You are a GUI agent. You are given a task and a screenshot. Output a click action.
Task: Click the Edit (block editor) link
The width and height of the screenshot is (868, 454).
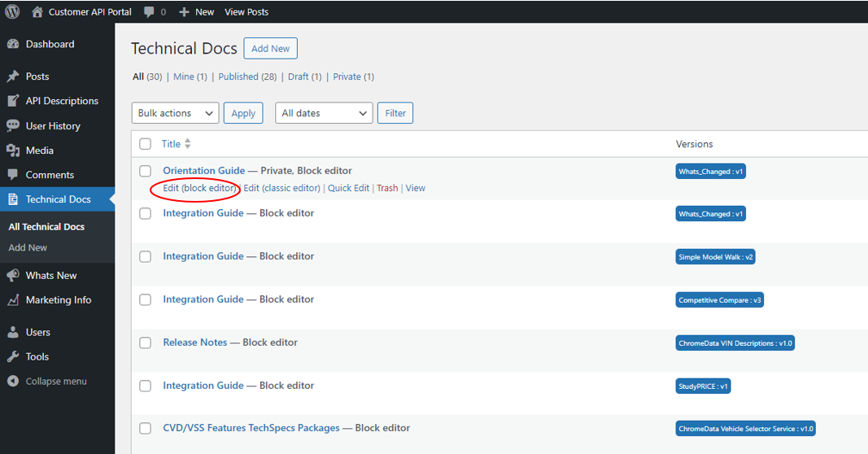point(199,188)
